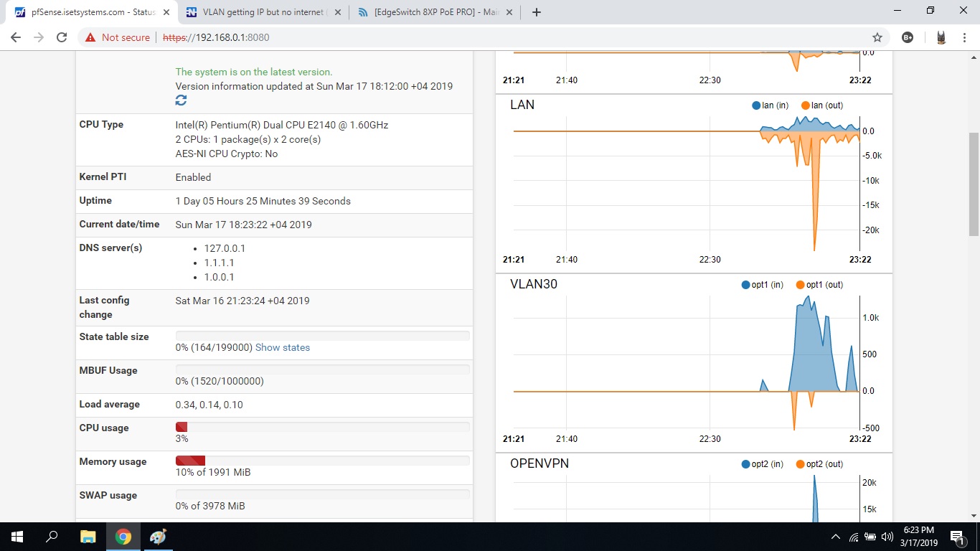Click load average value 0.34, 0.14, 0.10
980x551 pixels.
[209, 405]
